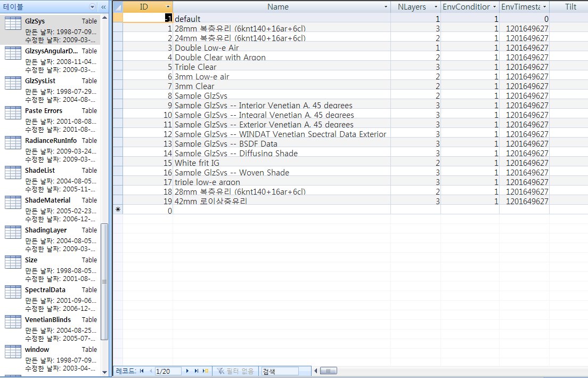Create a new blank record
Screen dimensions: 588x378
(205, 371)
